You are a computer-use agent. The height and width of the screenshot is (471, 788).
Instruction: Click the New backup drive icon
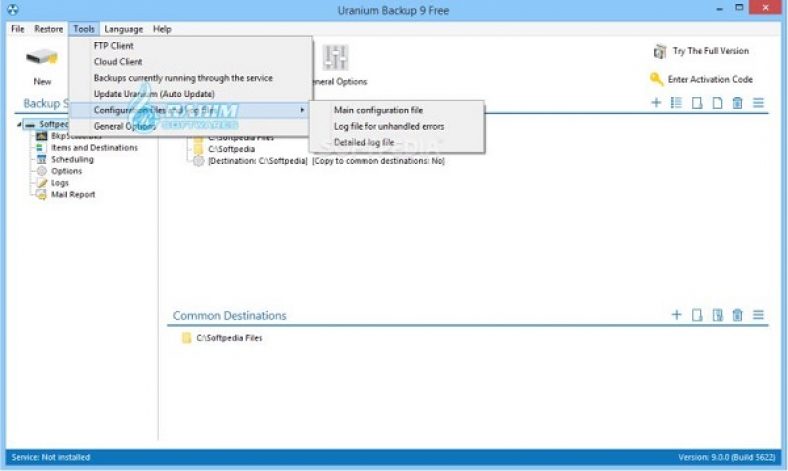point(42,58)
